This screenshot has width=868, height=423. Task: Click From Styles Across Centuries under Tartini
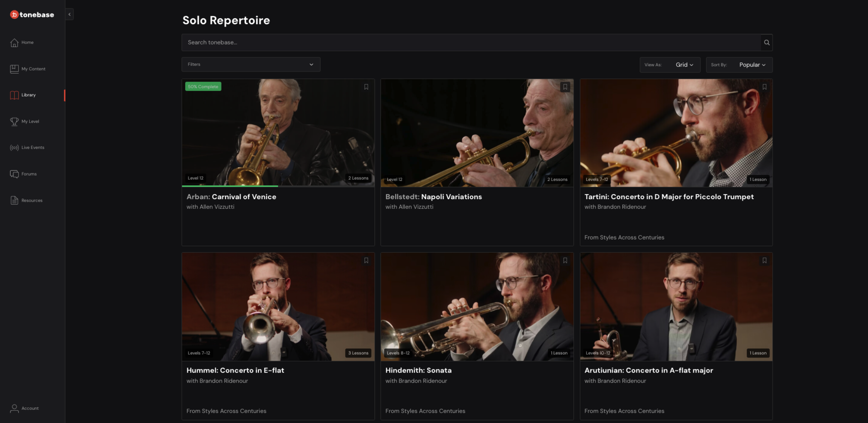(x=624, y=237)
